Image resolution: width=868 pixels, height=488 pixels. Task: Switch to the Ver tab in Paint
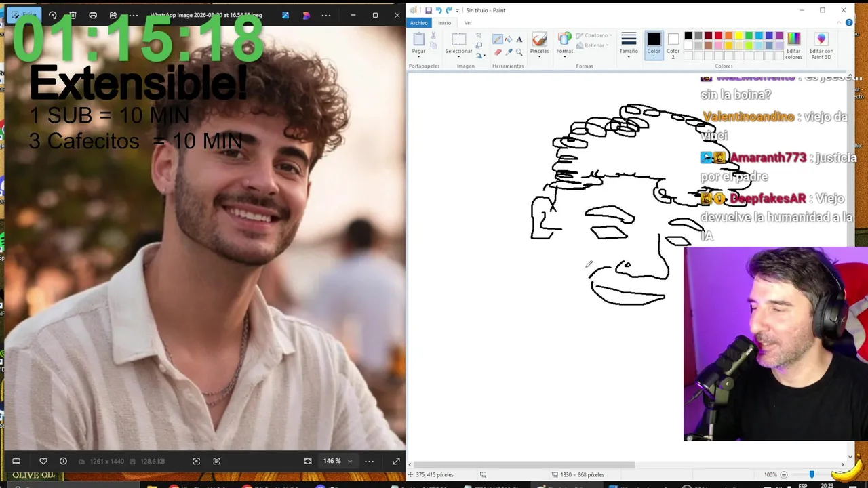pyautogui.click(x=468, y=22)
